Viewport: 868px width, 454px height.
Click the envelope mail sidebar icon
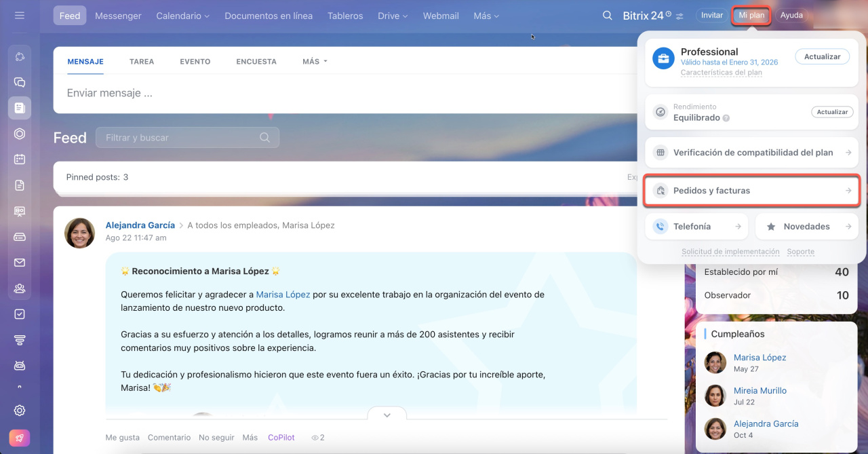click(x=19, y=263)
